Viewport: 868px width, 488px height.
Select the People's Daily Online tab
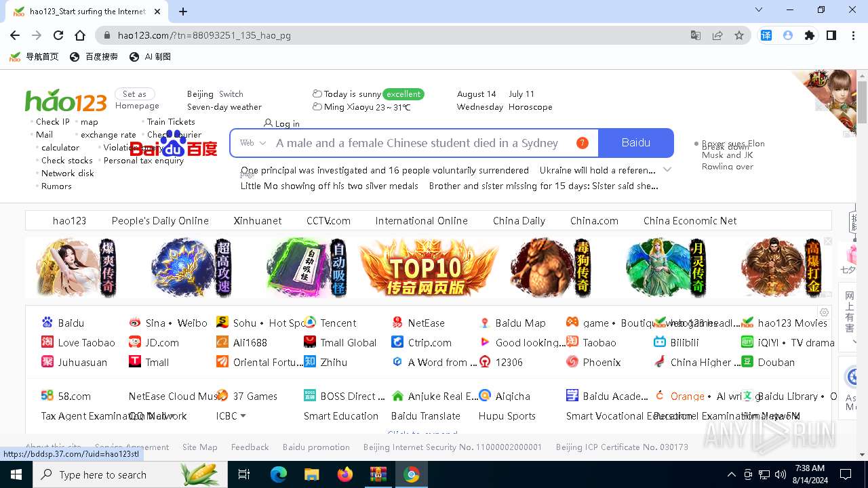pyautogui.click(x=160, y=220)
